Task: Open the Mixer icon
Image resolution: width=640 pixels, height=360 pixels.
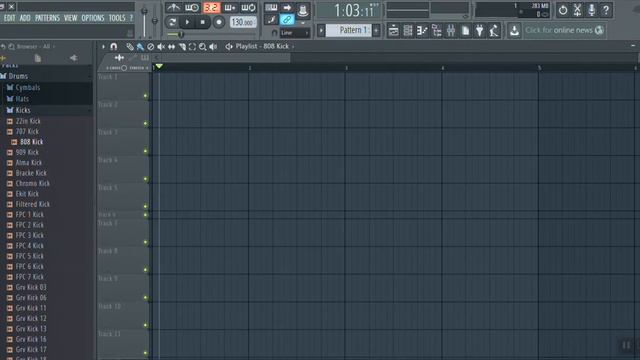Action: pyautogui.click(x=451, y=31)
